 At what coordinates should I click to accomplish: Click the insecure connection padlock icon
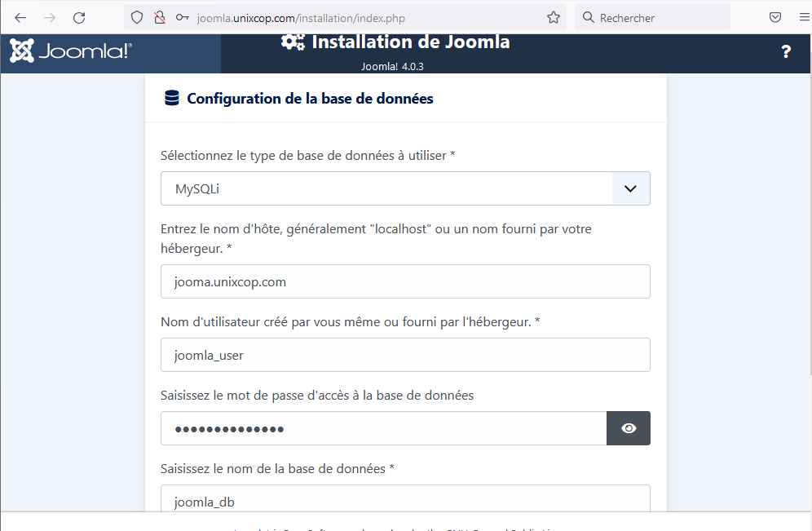click(x=160, y=18)
